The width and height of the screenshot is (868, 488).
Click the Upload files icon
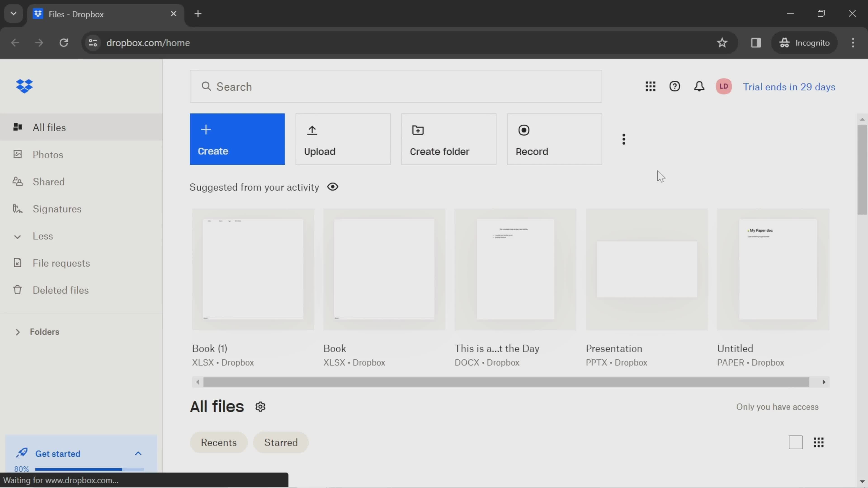[x=312, y=130]
